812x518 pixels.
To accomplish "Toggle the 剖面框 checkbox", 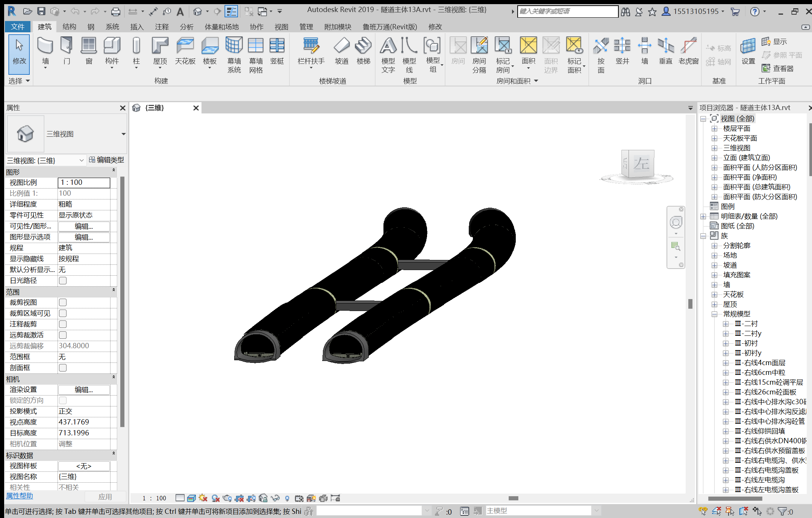I will click(63, 368).
